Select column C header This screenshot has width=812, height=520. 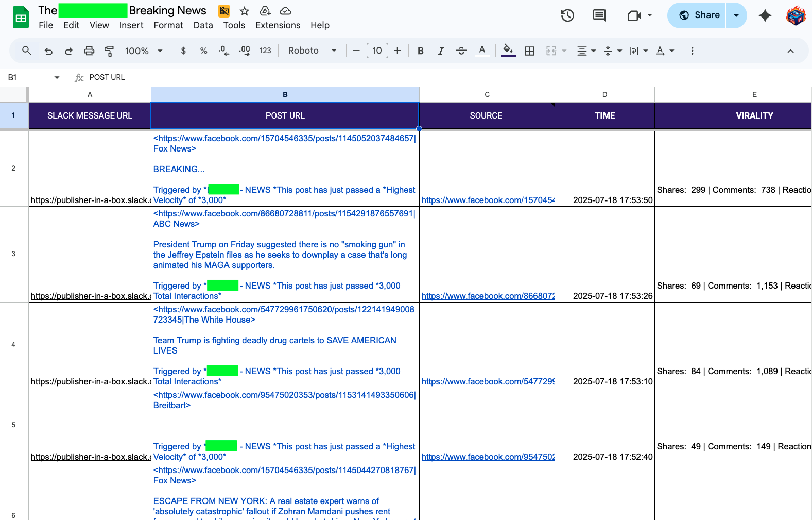[x=487, y=95]
